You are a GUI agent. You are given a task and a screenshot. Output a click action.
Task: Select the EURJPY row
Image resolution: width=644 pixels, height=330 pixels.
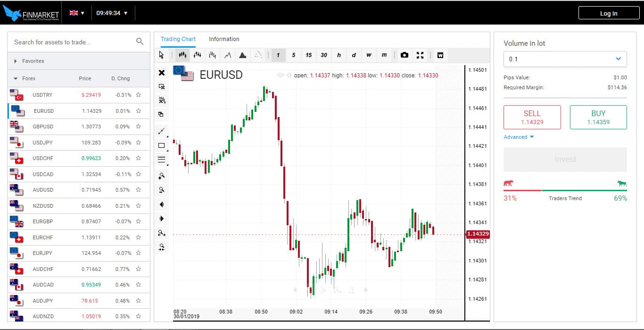(x=79, y=253)
